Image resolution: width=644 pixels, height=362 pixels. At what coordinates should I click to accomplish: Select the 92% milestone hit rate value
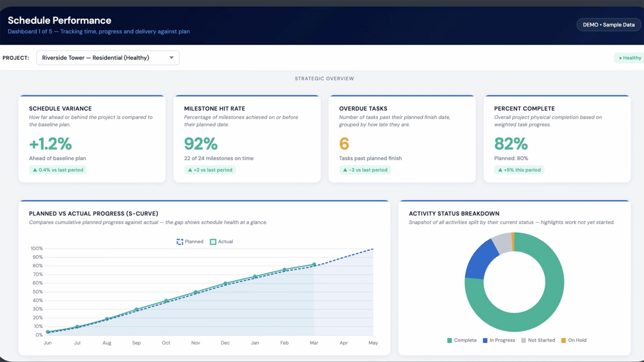click(201, 144)
